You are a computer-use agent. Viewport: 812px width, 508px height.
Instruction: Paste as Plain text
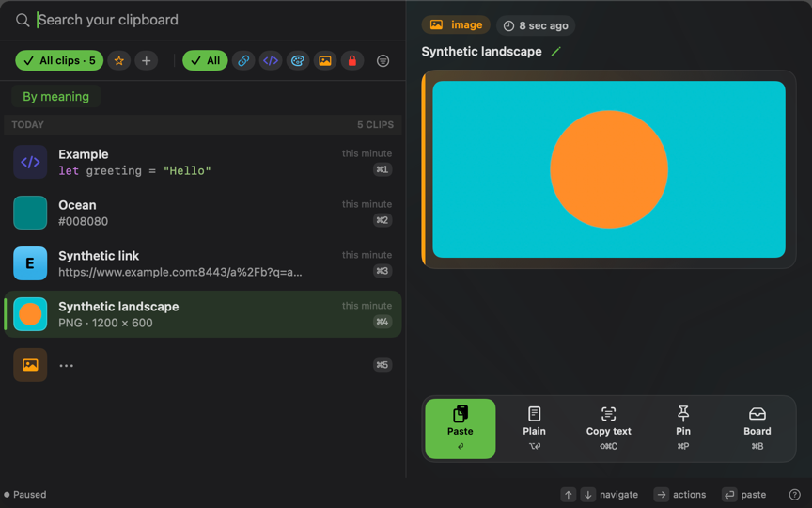[534, 429]
